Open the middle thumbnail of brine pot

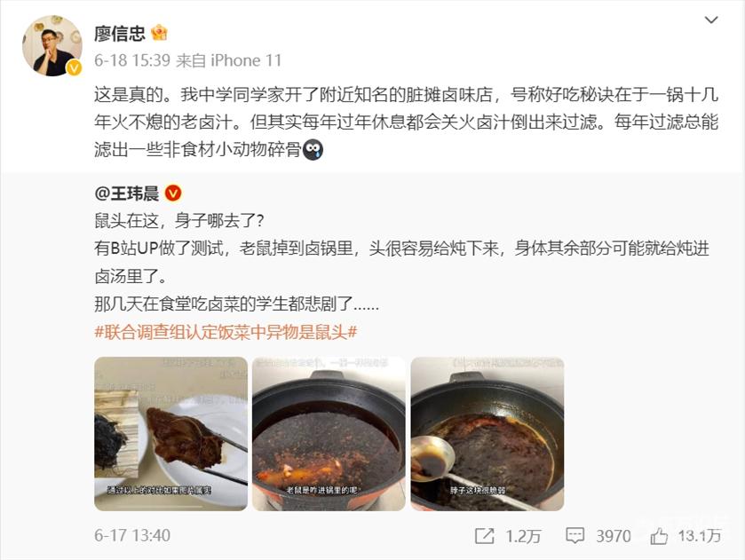[x=329, y=434]
